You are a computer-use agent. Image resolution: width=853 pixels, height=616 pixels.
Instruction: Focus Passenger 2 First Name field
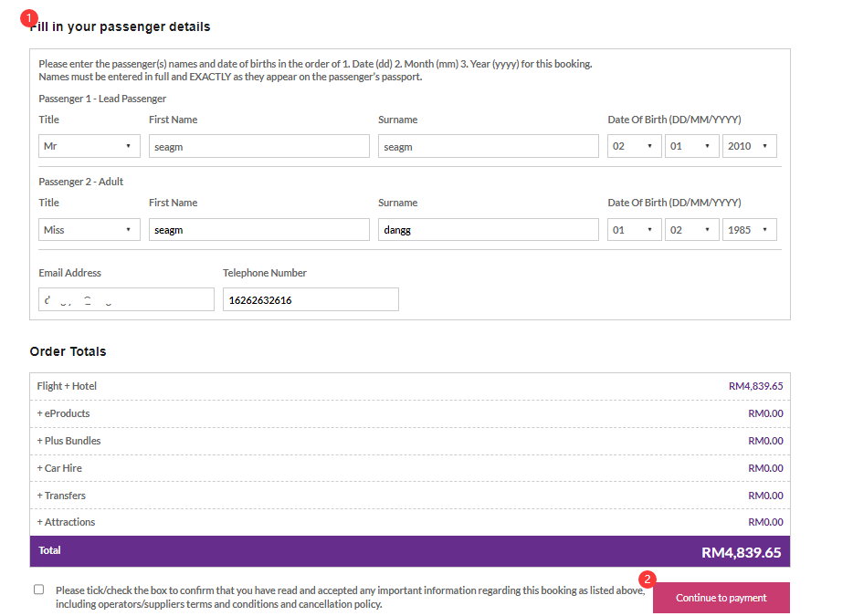(259, 229)
